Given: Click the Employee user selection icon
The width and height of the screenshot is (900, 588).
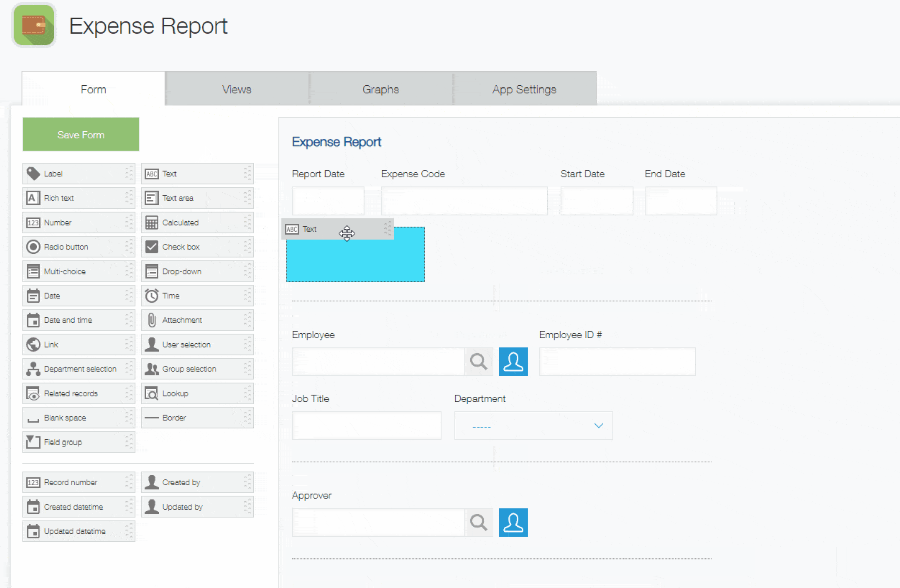Looking at the screenshot, I should [513, 362].
